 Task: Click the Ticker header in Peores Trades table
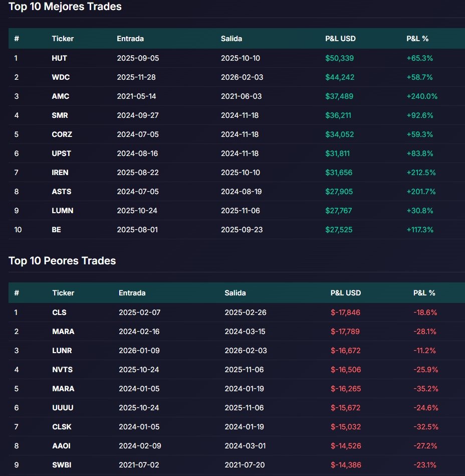(63, 293)
